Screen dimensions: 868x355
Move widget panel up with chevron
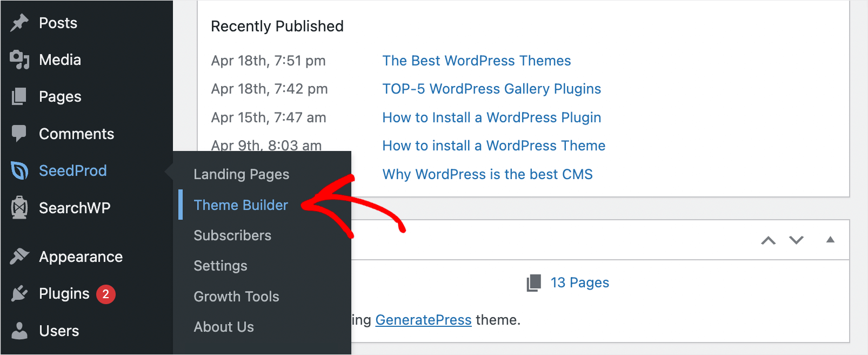(x=769, y=240)
